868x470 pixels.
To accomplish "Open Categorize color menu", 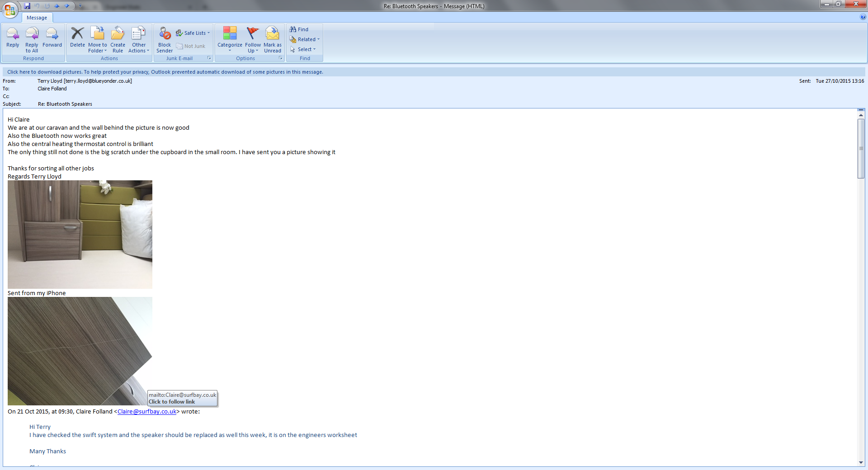I will (230, 40).
